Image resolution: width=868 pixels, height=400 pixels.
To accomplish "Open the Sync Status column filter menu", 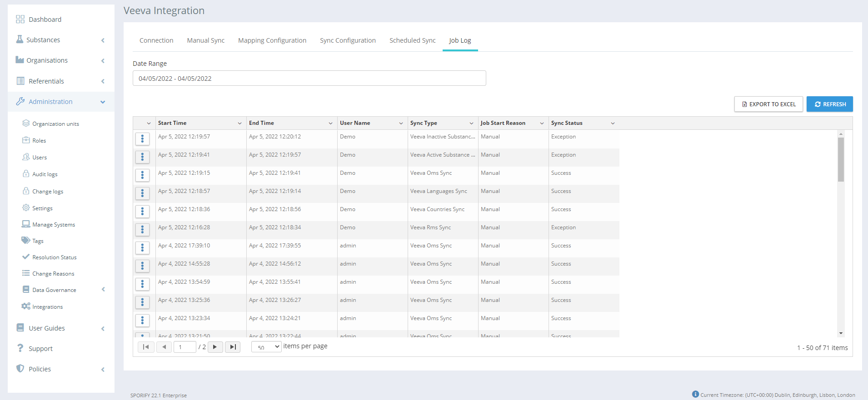I will 613,123.
